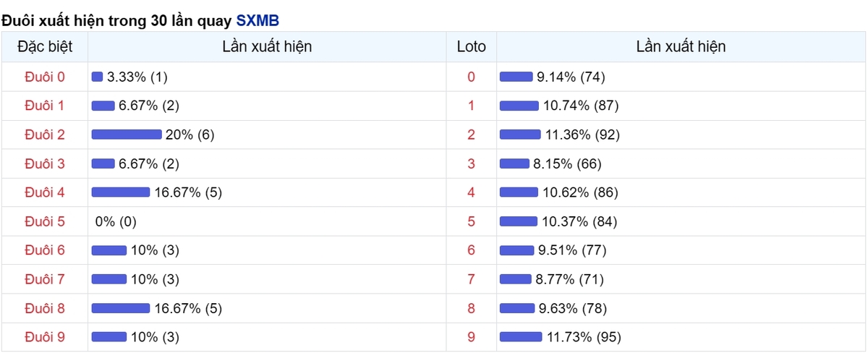The width and height of the screenshot is (868, 353).
Task: Select the Đuôi 9 row label
Action: (x=45, y=337)
